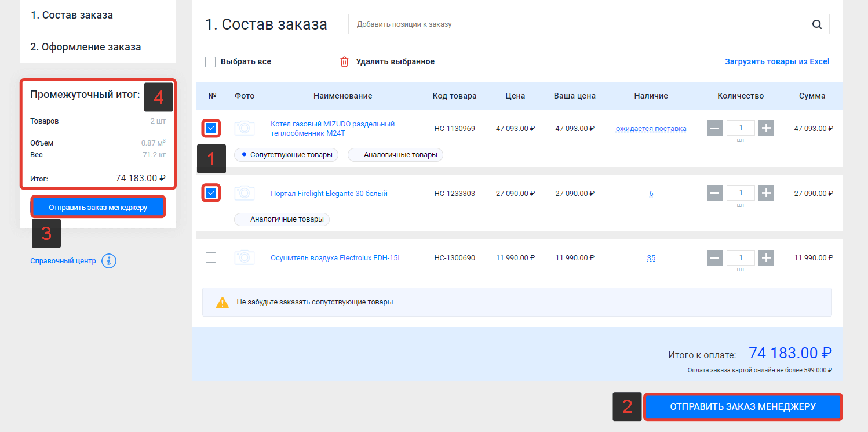Switch to '2. Оформление заказа' tab

(x=98, y=47)
